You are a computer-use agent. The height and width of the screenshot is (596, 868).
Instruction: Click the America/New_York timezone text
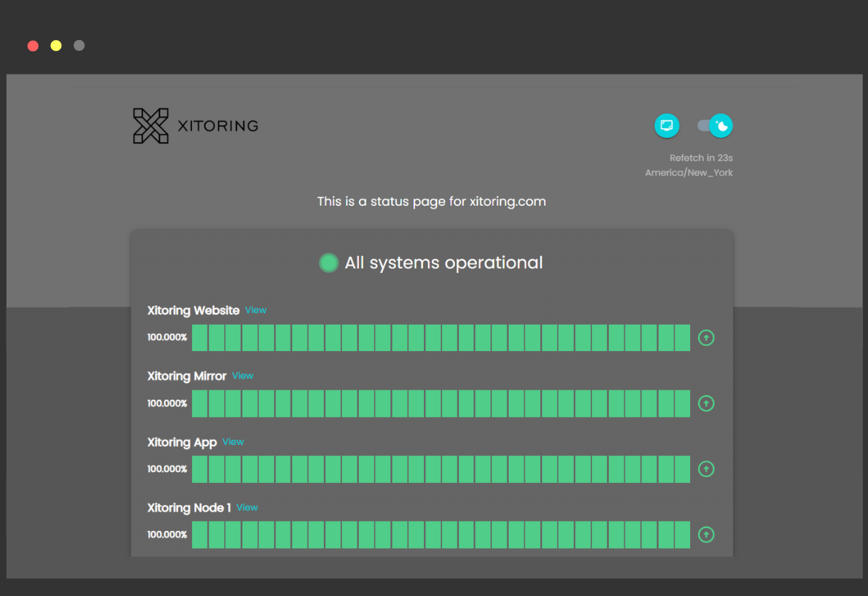tap(689, 173)
